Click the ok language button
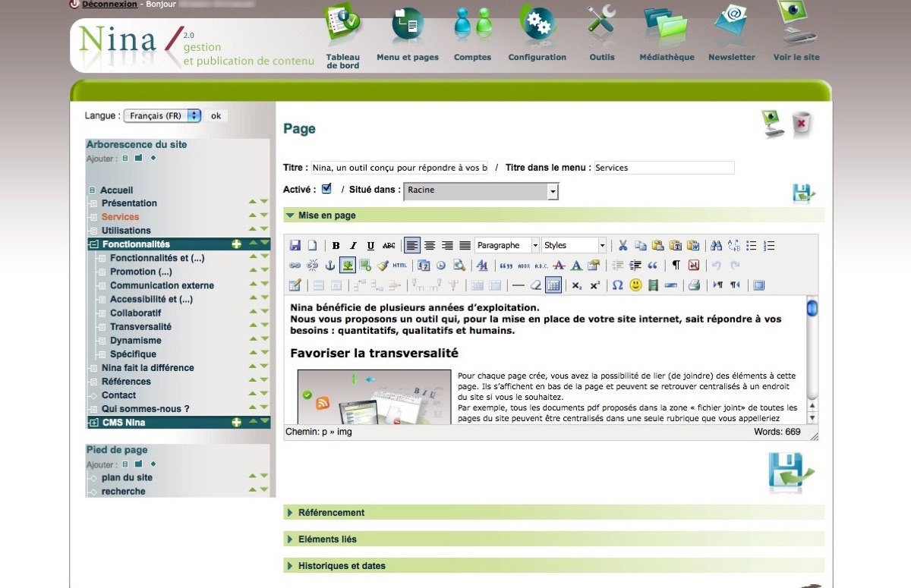Image resolution: width=911 pixels, height=588 pixels. tap(216, 116)
